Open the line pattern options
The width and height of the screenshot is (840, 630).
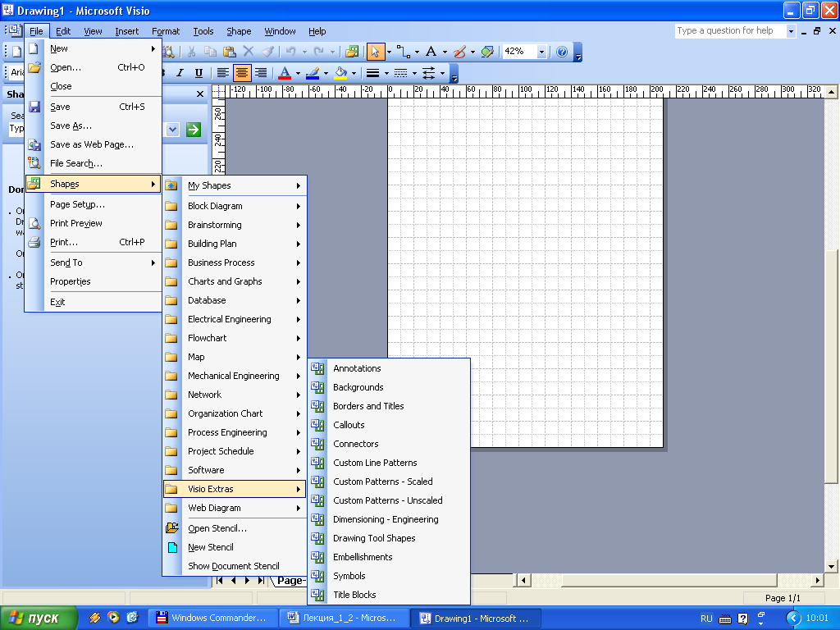pyautogui.click(x=400, y=73)
